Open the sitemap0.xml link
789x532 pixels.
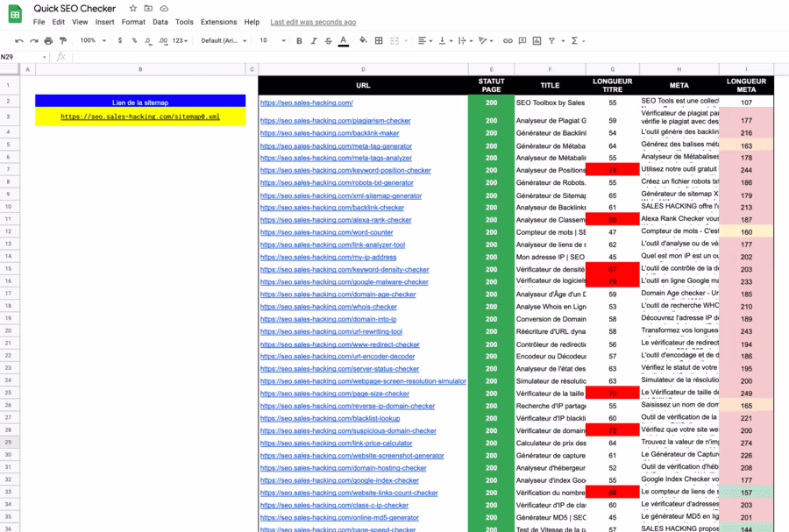pos(140,117)
